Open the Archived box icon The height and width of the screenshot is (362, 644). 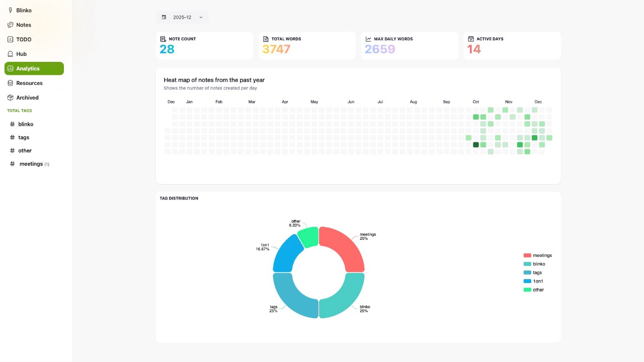11,98
